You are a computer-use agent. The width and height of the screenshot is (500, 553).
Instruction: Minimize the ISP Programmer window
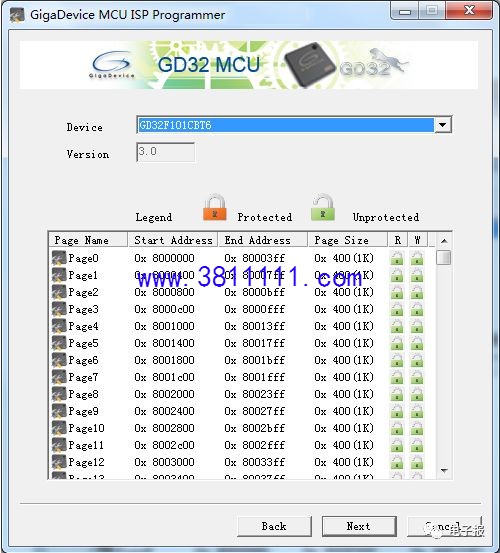click(x=405, y=11)
